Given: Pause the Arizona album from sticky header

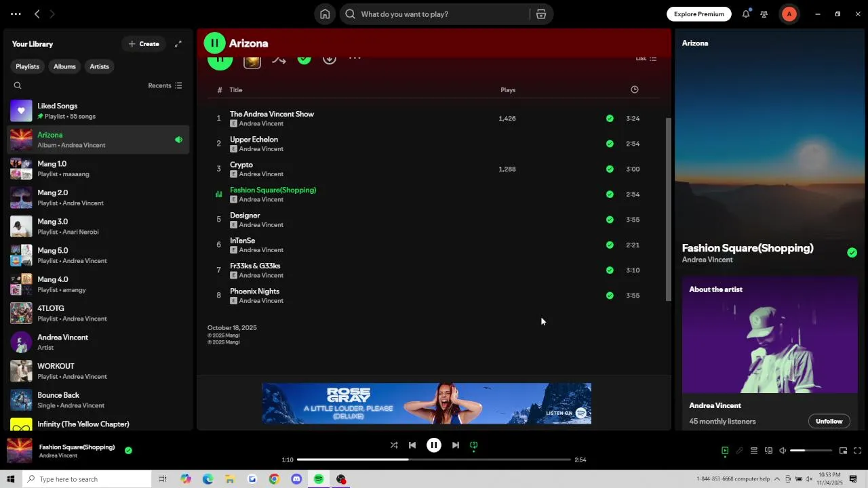Looking at the screenshot, I should (x=214, y=43).
